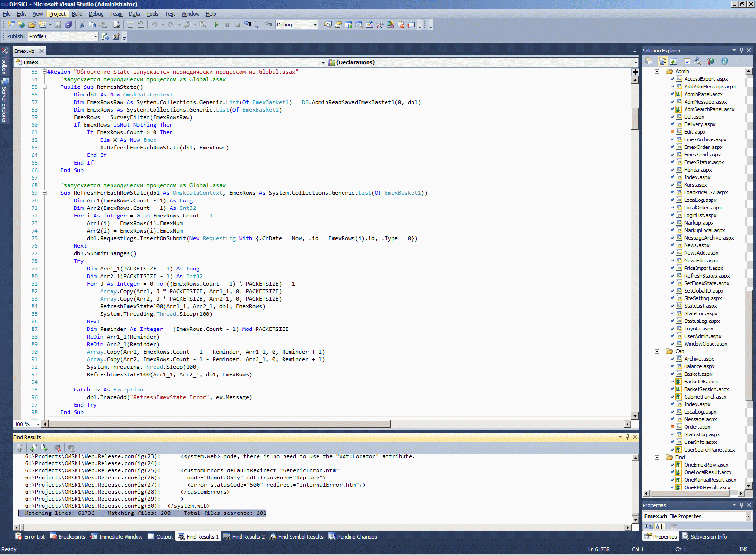Click the Open File folder icon

click(x=32, y=25)
